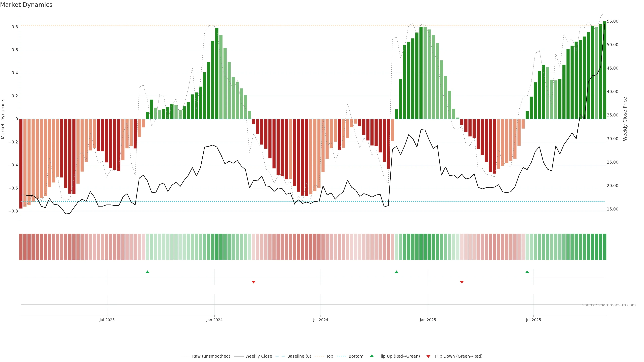Click the first green flip-up marker near Sep 2023
The height and width of the screenshot is (362, 644).
coord(148,272)
